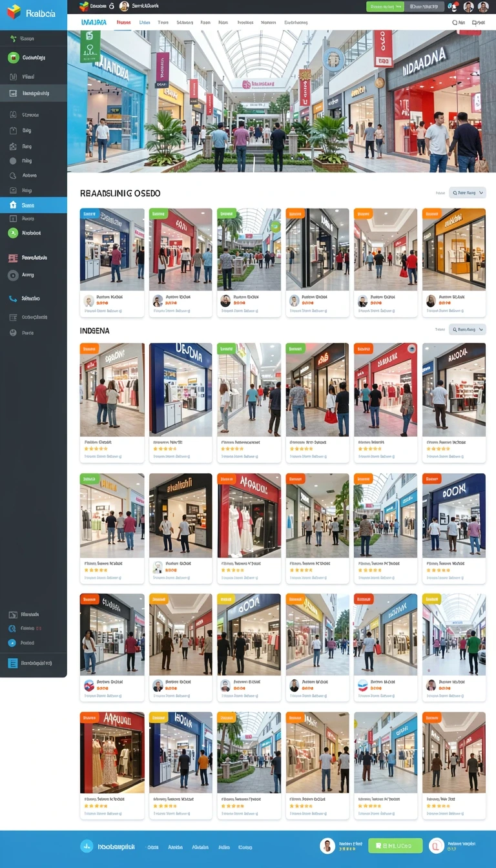The height and width of the screenshot is (868, 496).
Task: Open the filter dropdown beside READSLINIG OSEDO heading
Action: (x=468, y=192)
